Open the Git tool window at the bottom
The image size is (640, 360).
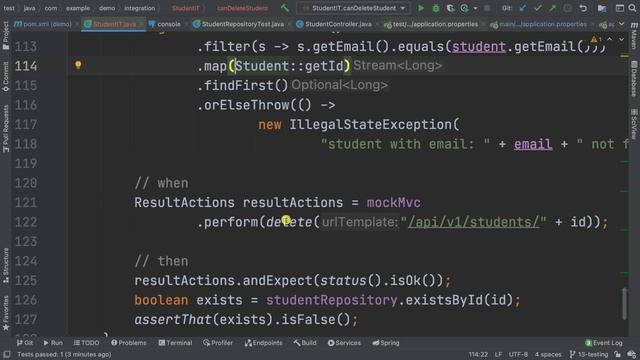(x=24, y=343)
